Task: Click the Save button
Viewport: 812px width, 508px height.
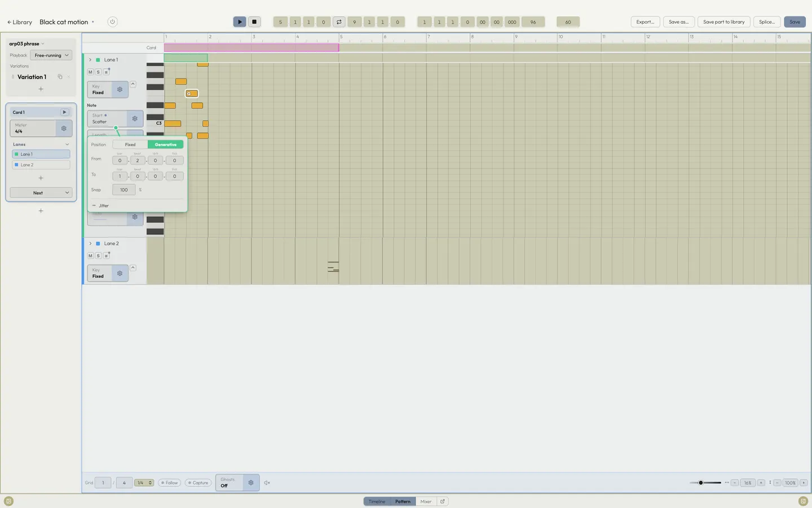Action: (795, 22)
